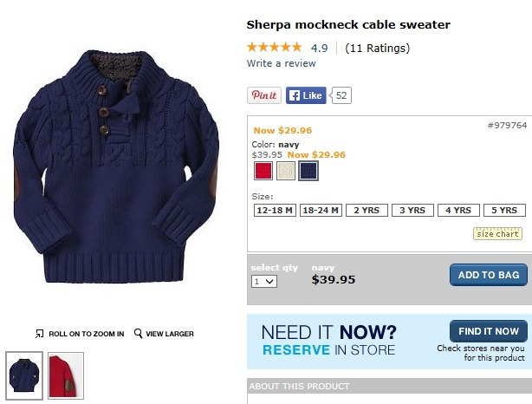The height and width of the screenshot is (404, 532).
Task: Choose the 5 YRS size option
Action: (x=504, y=210)
